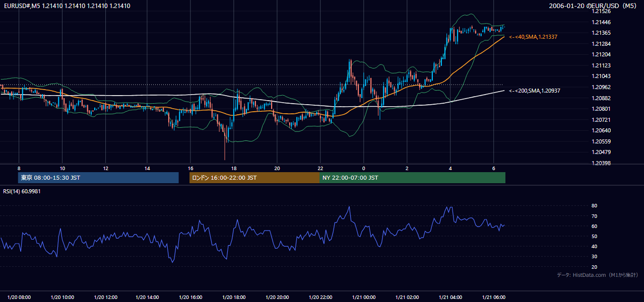Select the ロンドン 16:00-22:00 JST session bar
Viewport: 644px width, 302px height.
tap(254, 178)
